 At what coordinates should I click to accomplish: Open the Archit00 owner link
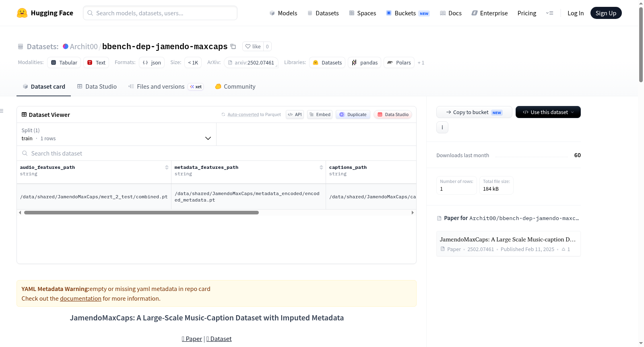84,46
